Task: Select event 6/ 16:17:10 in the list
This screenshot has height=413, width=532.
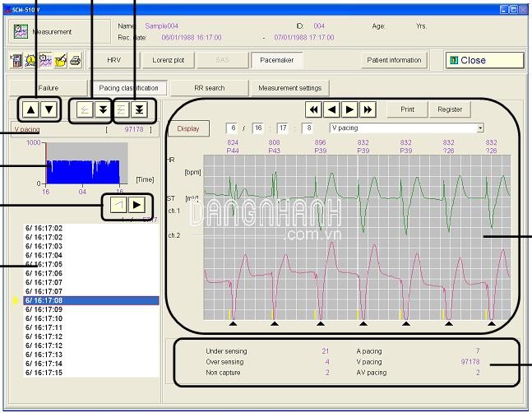Action: (91, 318)
